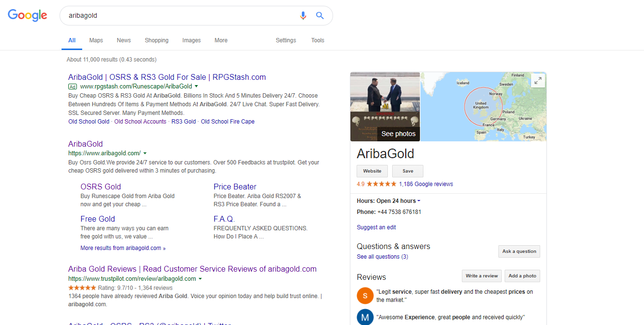
Task: Click the Google logo
Action: pyautogui.click(x=27, y=15)
